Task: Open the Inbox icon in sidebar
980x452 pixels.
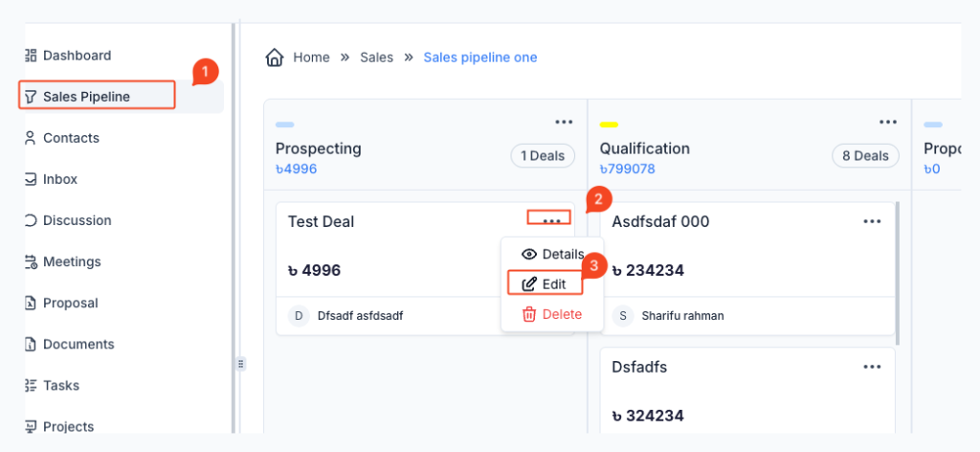Action: (31, 179)
